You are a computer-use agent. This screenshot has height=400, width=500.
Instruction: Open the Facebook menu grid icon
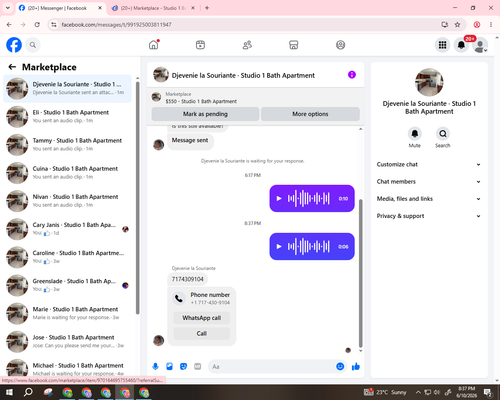pos(442,45)
